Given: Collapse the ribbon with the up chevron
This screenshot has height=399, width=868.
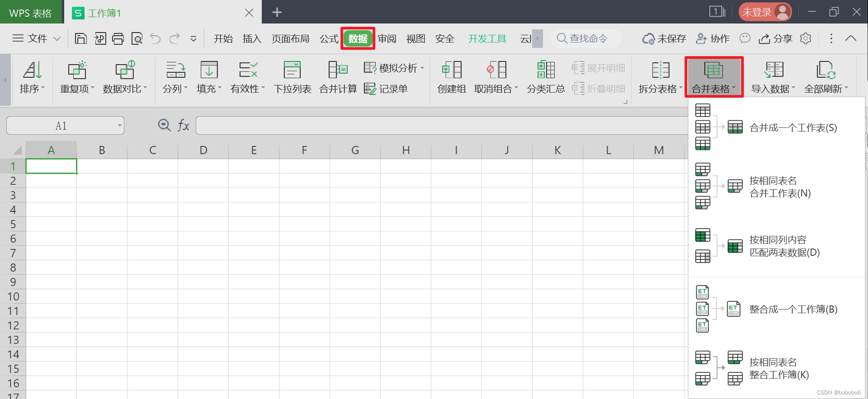Looking at the screenshot, I should 851,38.
